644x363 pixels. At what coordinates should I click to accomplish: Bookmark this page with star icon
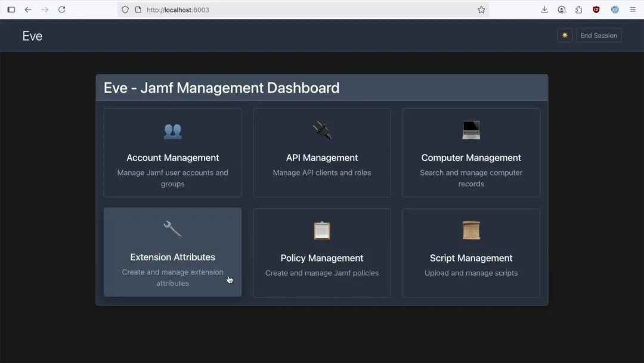point(481,10)
